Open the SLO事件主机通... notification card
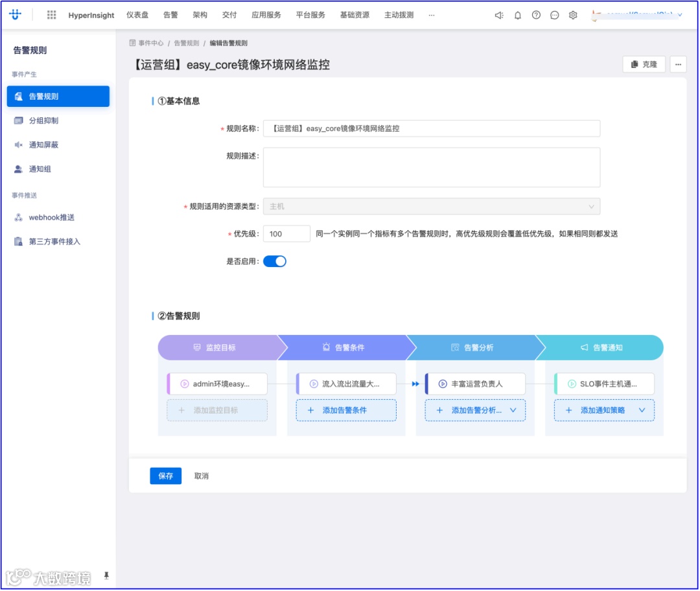700x591 pixels. point(605,384)
